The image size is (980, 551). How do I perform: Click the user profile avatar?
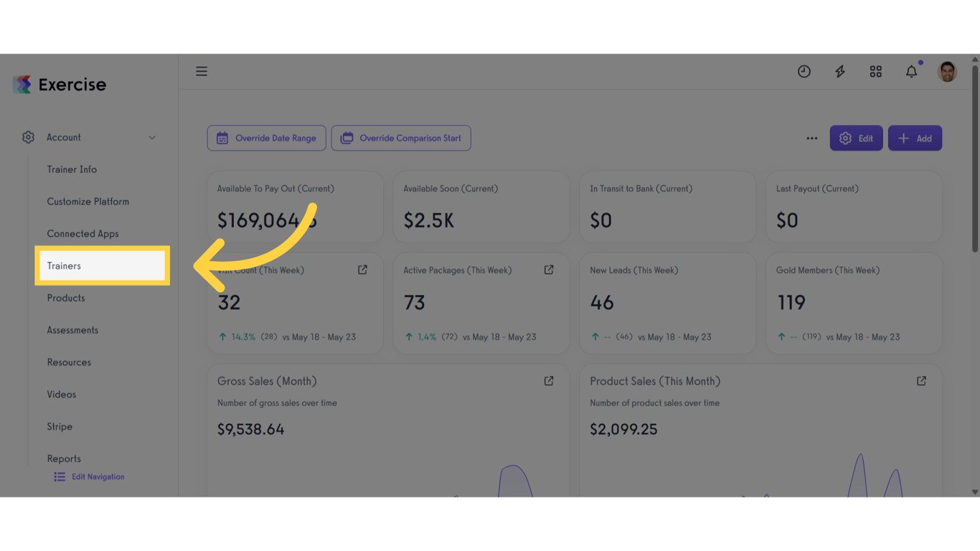(x=947, y=71)
